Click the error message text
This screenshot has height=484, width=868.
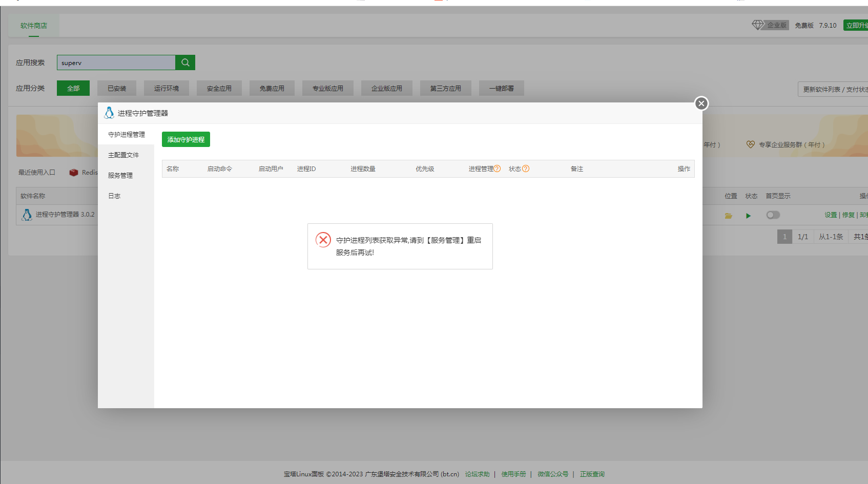tap(408, 246)
